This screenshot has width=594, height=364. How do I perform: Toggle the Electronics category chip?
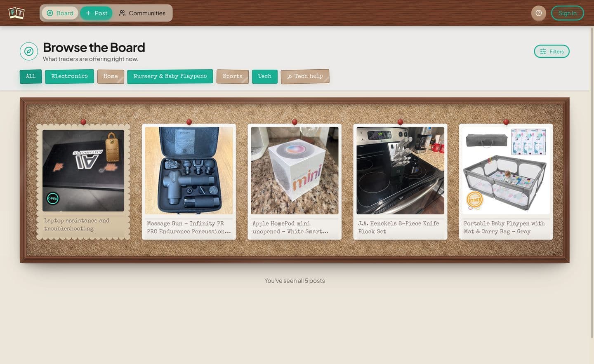[x=70, y=76]
